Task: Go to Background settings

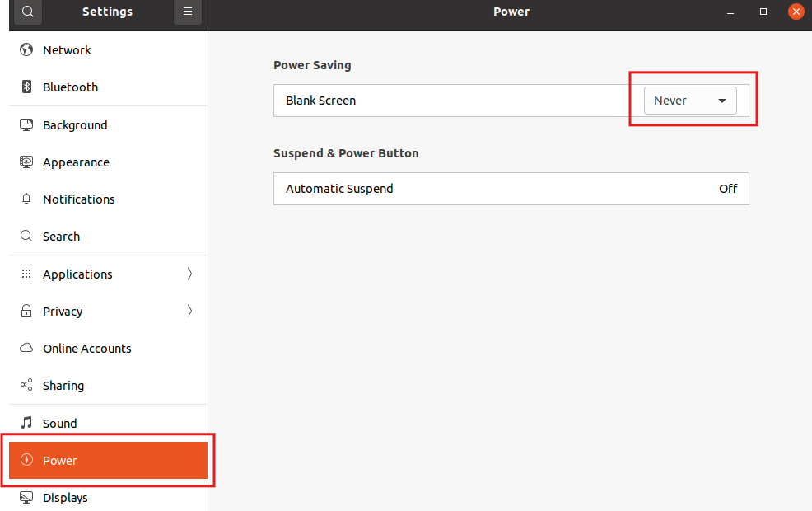Action: [108, 125]
